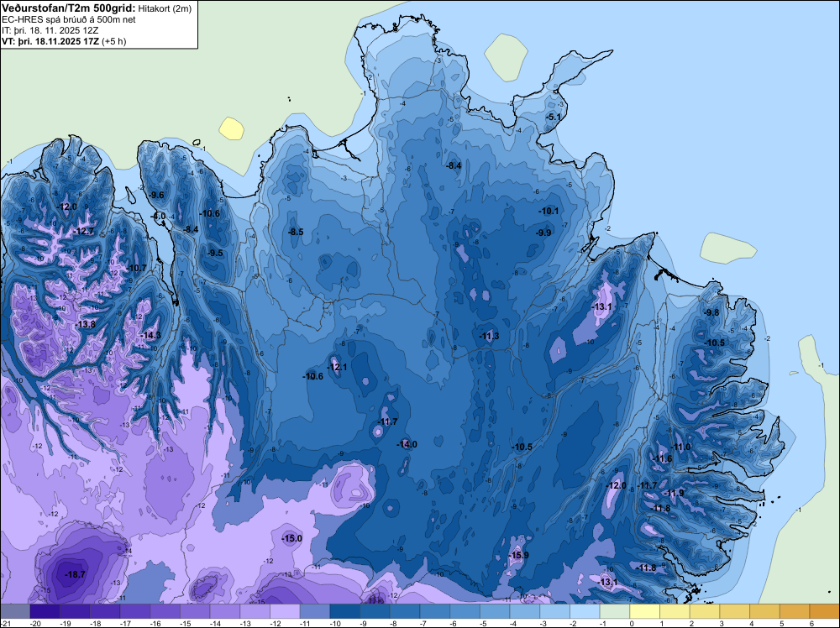Select legend swatch between -16 and -15
840x628 pixels.
point(165,611)
